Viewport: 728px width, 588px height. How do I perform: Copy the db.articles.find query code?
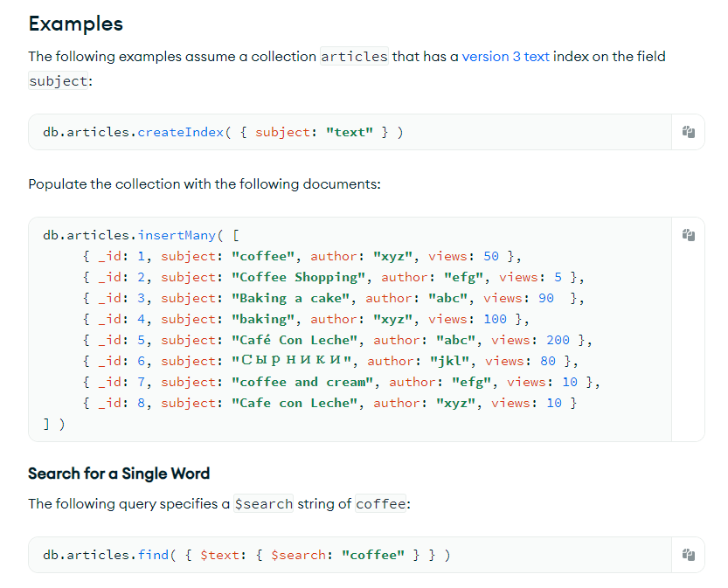(x=688, y=555)
